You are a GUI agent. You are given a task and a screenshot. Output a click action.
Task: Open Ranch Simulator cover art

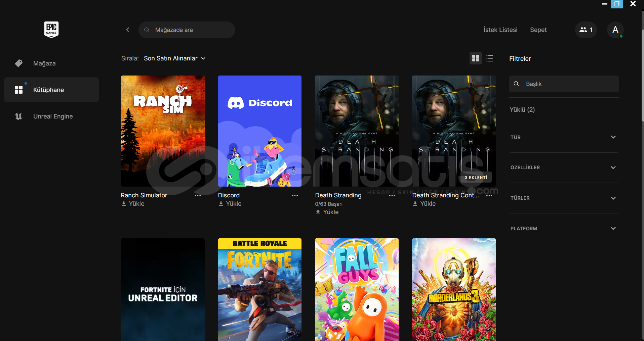(x=163, y=131)
